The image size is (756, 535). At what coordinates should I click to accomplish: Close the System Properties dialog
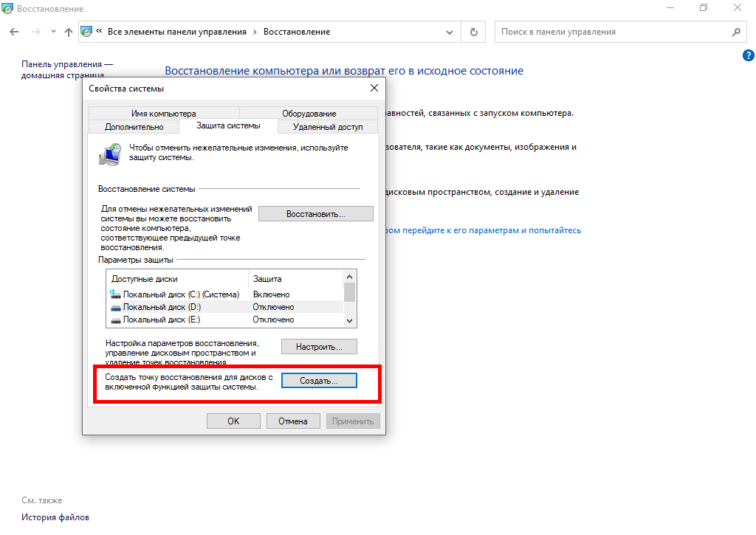[374, 89]
